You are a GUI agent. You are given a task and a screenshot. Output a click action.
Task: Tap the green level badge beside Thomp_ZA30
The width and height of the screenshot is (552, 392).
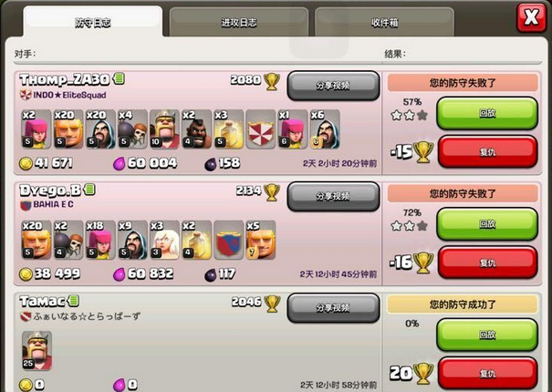point(119,78)
